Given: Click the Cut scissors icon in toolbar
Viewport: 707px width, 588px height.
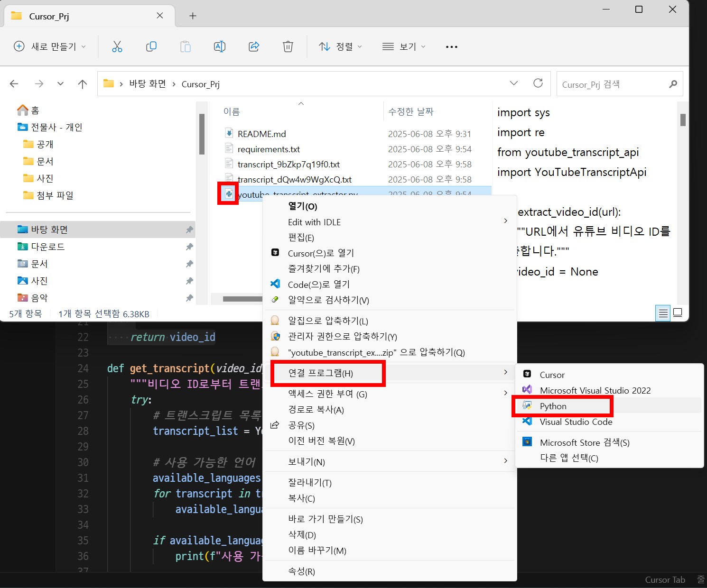Looking at the screenshot, I should [117, 46].
